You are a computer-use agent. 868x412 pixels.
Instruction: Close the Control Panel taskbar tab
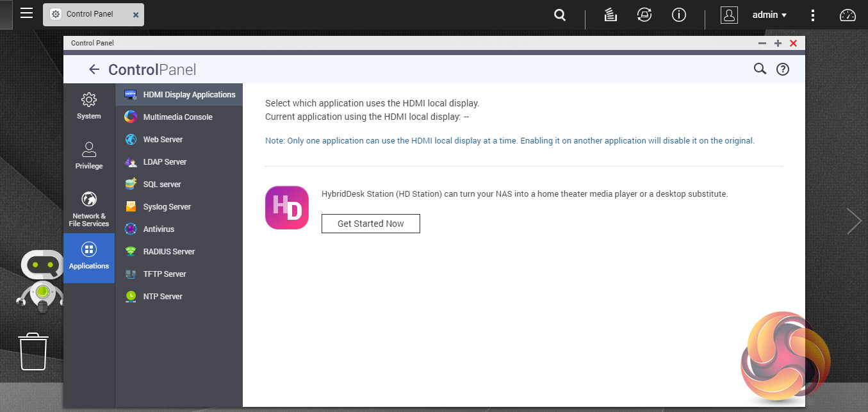[136, 14]
